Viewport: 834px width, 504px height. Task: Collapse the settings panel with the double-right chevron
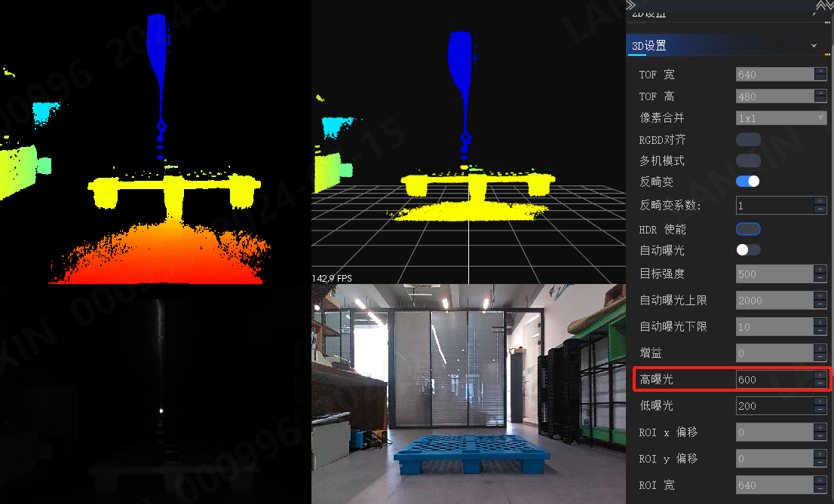click(631, 5)
